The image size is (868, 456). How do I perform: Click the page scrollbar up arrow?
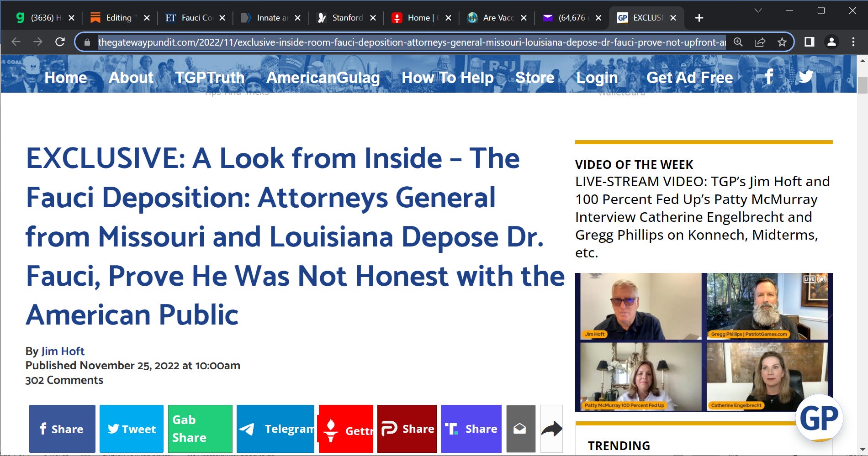pyautogui.click(x=863, y=60)
